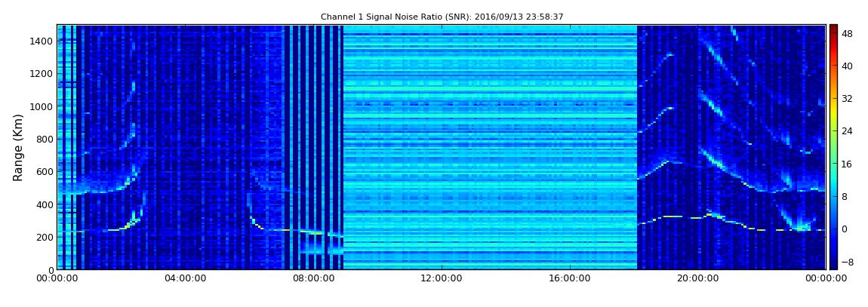Click the 1200 range tick label
The width and height of the screenshot is (868, 307).
click(x=42, y=74)
